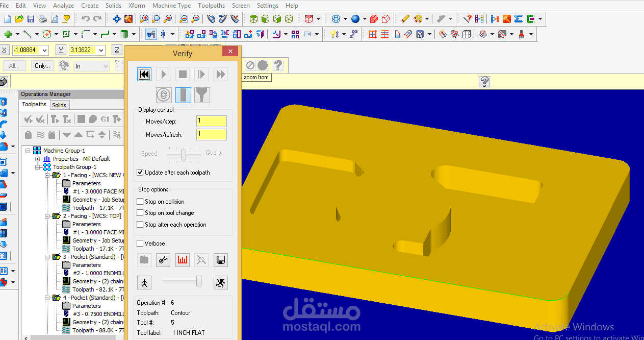
Task: Open the Solids menu in menu bar
Action: [x=113, y=6]
